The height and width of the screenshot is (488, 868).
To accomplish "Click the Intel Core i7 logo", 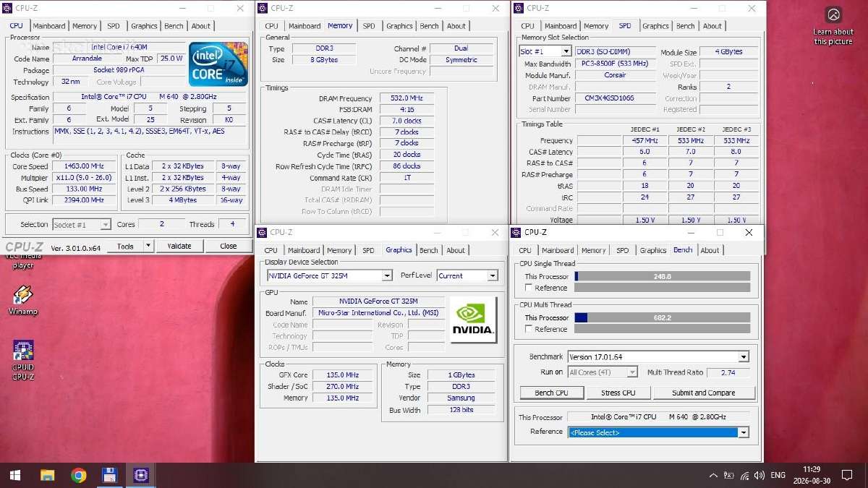I will coord(218,64).
